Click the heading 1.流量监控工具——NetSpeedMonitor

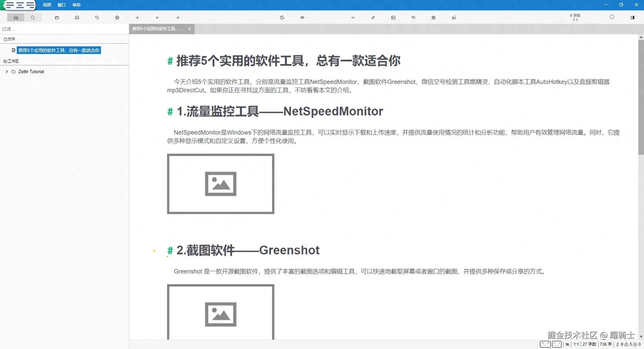pos(280,111)
